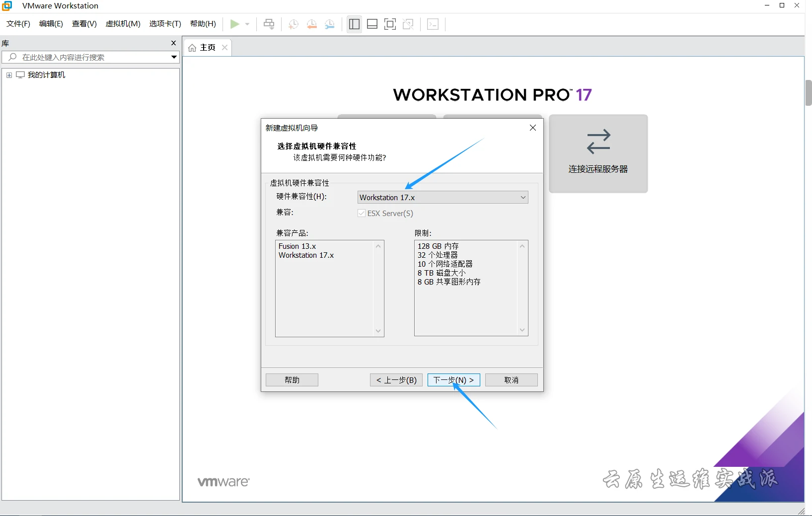Click the 10 个网络适配器 limit entry
812x516 pixels.
click(x=445, y=264)
